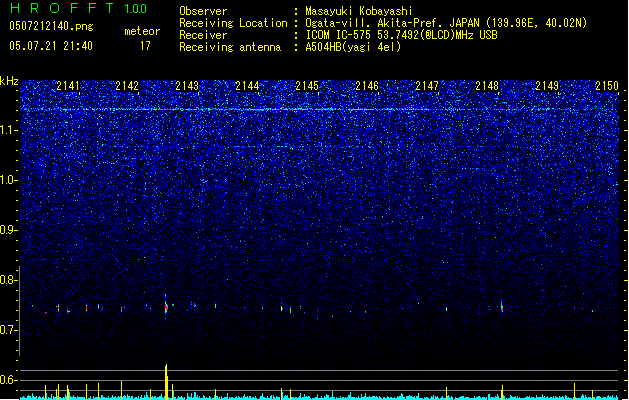The width and height of the screenshot is (629, 400).
Task: Click time marker 2142
Action: pos(127,86)
